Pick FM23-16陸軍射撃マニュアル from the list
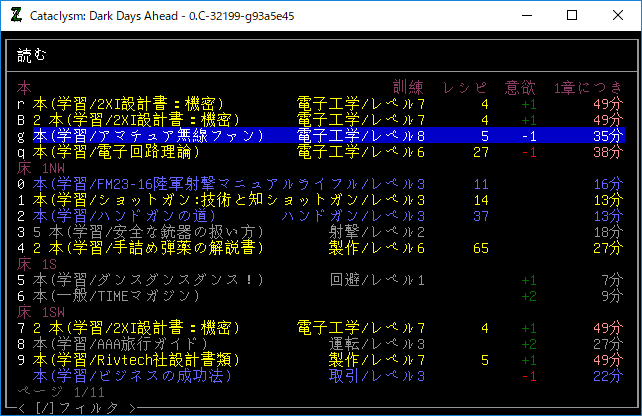 [x=160, y=184]
